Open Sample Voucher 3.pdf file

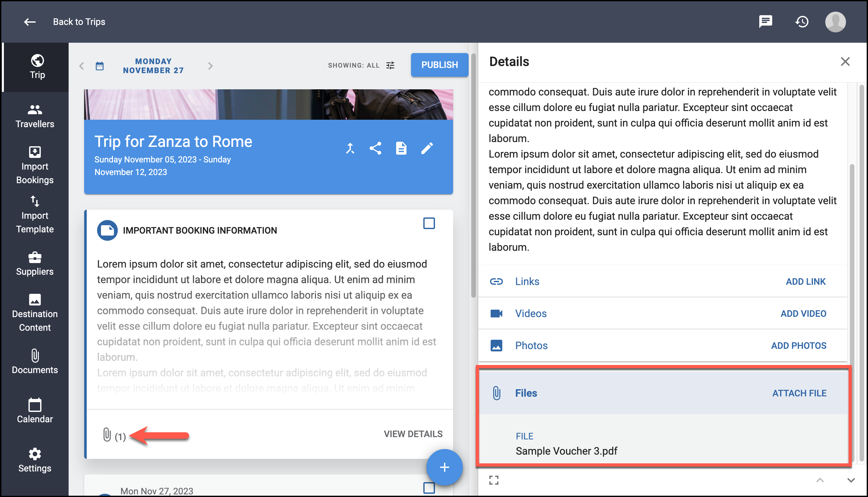pos(566,451)
